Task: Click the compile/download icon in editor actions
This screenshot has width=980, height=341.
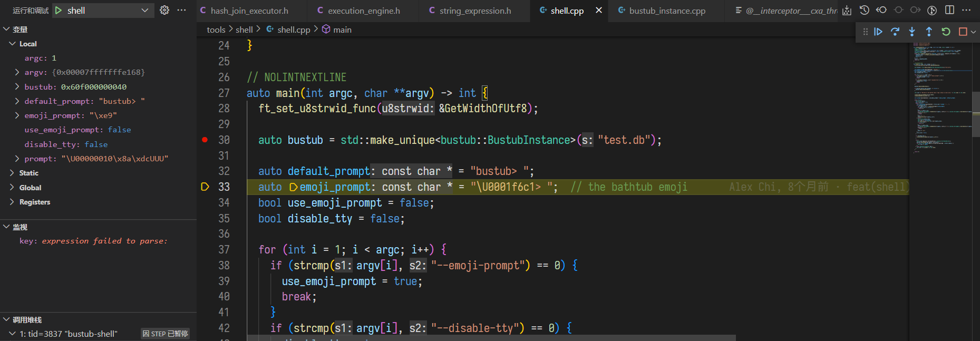Action: coord(847,10)
